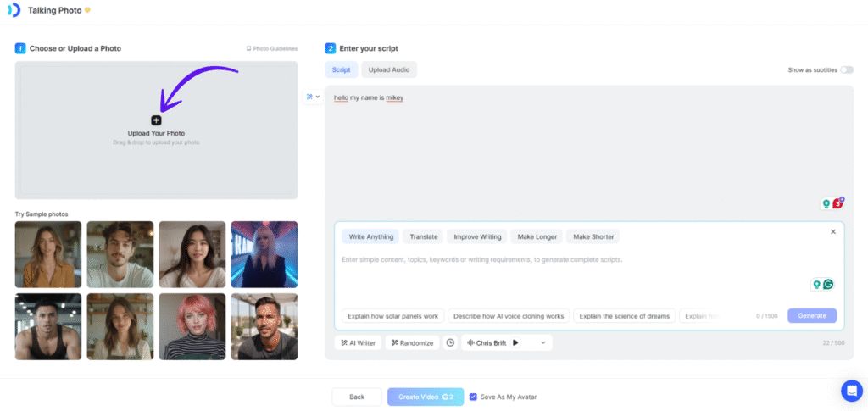Select the Improve Writing option
868x411 pixels.
[477, 236]
